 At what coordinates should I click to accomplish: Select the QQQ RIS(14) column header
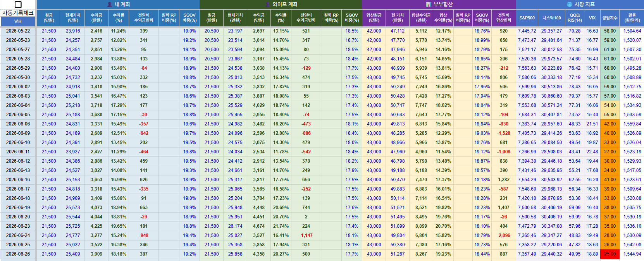pyautogui.click(x=575, y=18)
